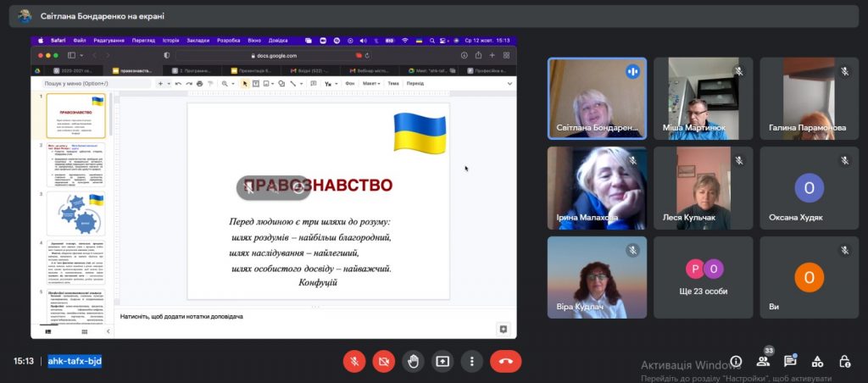Leave the call with red hang-up button
Image resolution: width=868 pixels, height=383 pixels.
pos(505,362)
